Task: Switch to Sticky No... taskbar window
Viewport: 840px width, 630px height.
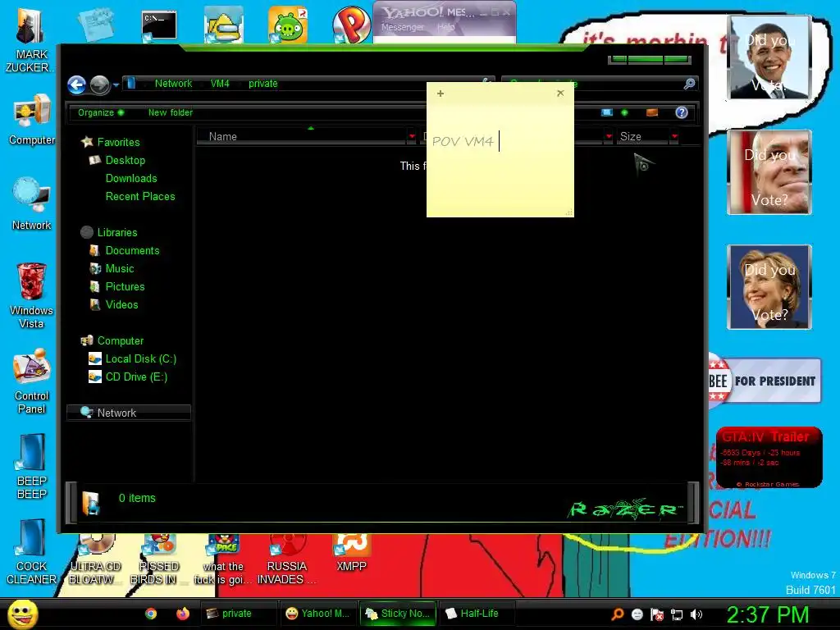Action: (x=397, y=614)
